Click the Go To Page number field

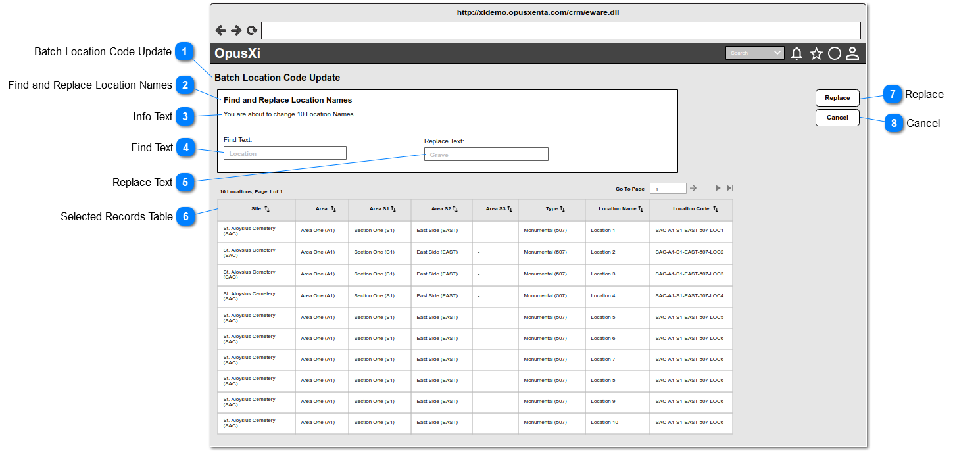tap(668, 189)
